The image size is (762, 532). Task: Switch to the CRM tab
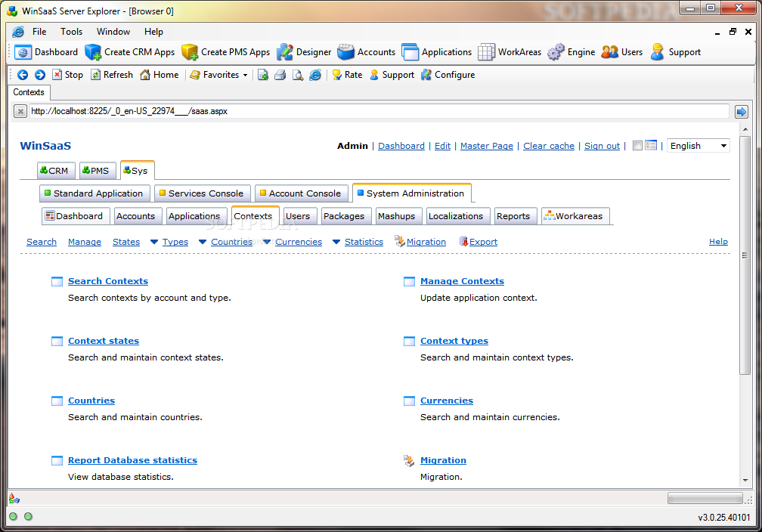tap(56, 171)
